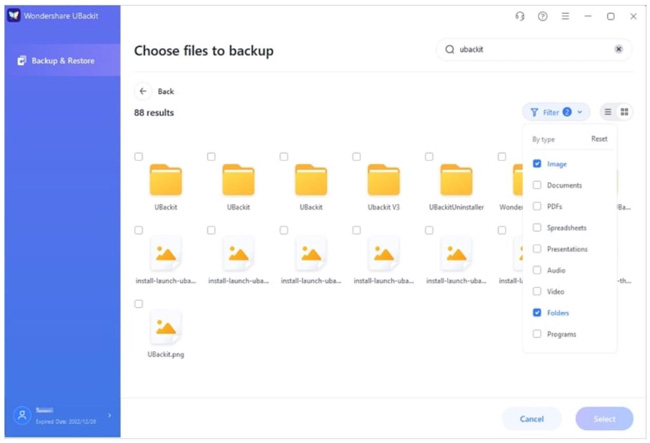
Task: Open the Backup & Restore sidebar item
Action: [63, 61]
